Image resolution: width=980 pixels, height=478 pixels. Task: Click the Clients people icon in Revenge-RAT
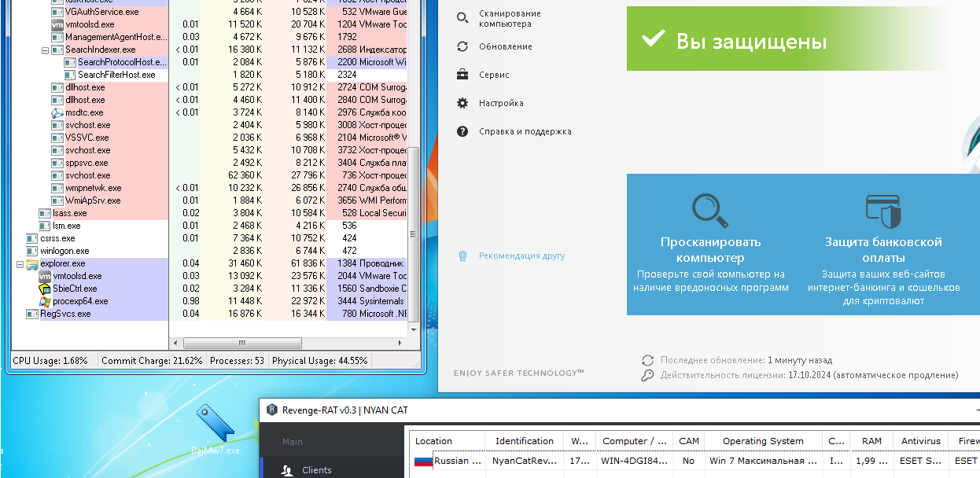(x=287, y=470)
